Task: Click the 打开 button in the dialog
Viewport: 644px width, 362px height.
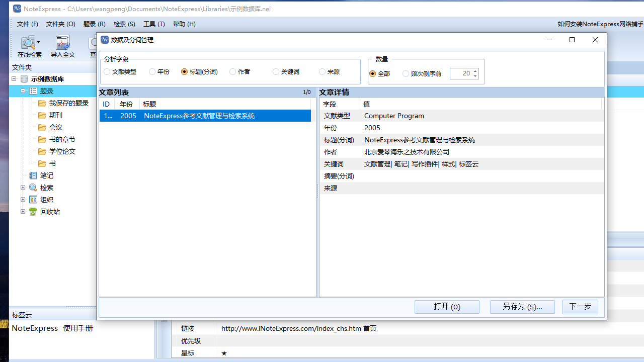Action: (x=447, y=307)
